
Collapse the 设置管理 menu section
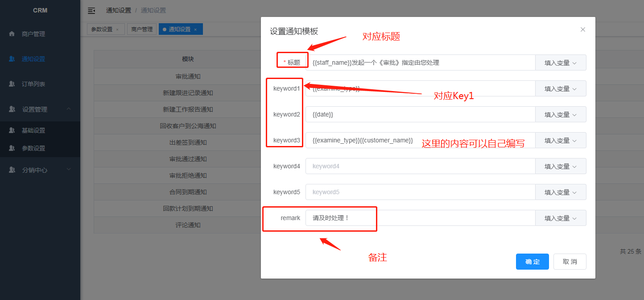(x=69, y=108)
